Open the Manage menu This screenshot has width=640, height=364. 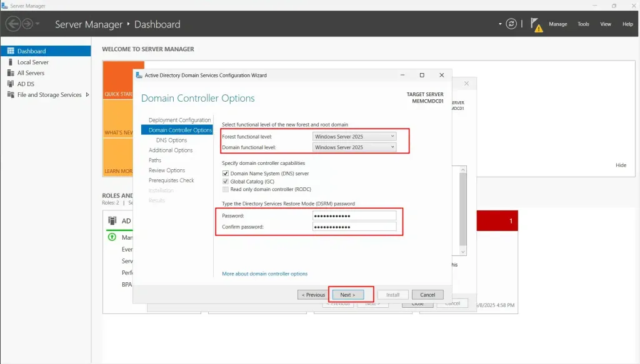(557, 24)
